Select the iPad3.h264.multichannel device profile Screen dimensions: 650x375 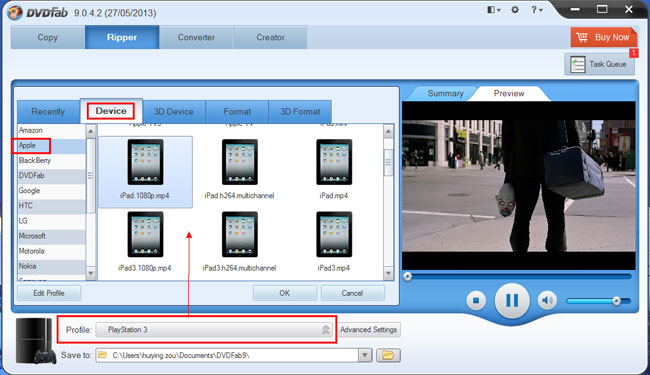tap(239, 242)
